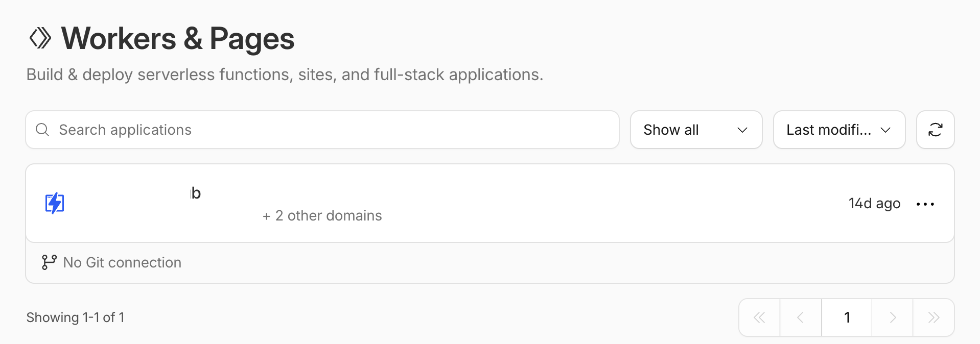This screenshot has height=344, width=980.
Task: Click the No Git connection label
Action: 122,262
